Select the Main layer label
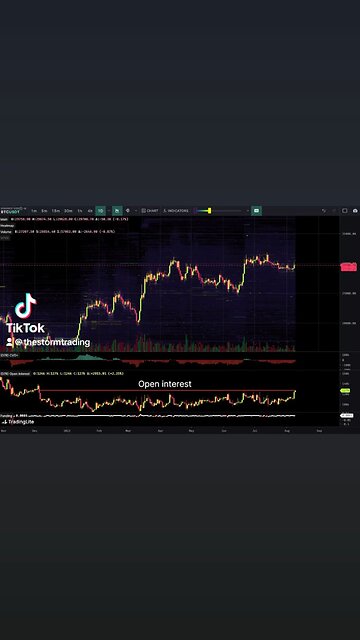 point(4,219)
